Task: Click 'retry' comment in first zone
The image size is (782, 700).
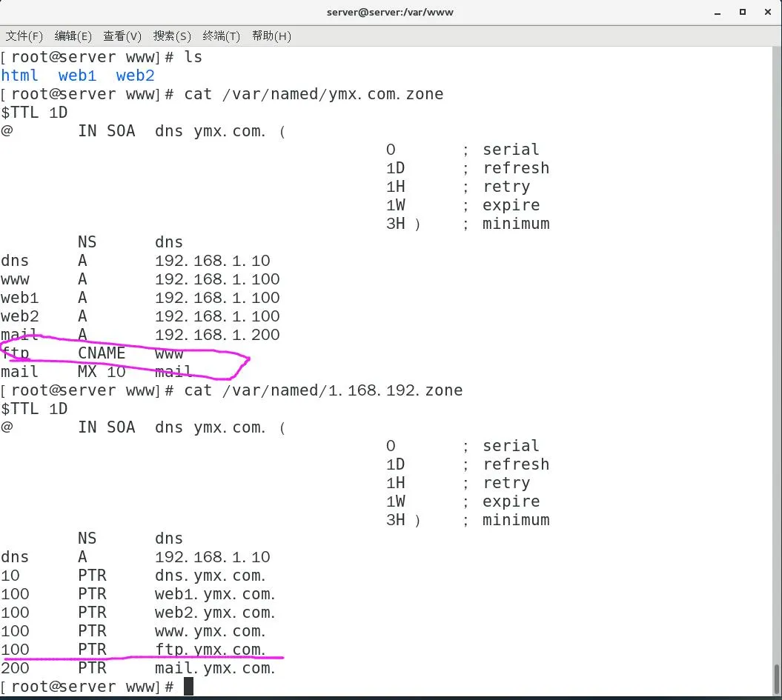Action: 506,187
